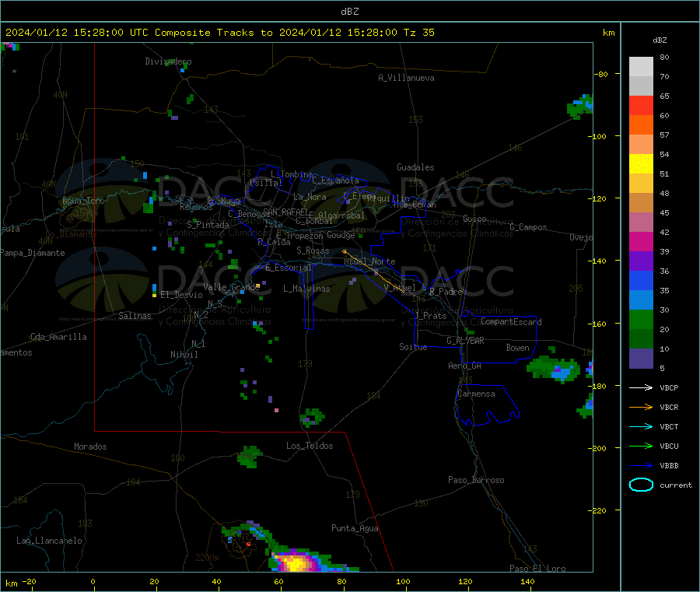Viewport: 700px width, 592px height.
Task: Click the cyan 'current' ellipse legend icon
Action: (x=641, y=485)
